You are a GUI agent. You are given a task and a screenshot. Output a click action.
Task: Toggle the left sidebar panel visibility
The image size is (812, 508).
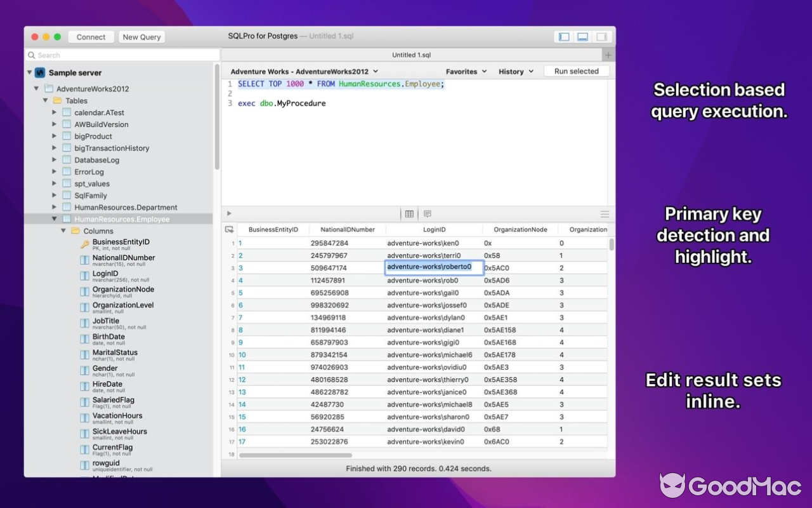[x=563, y=36]
